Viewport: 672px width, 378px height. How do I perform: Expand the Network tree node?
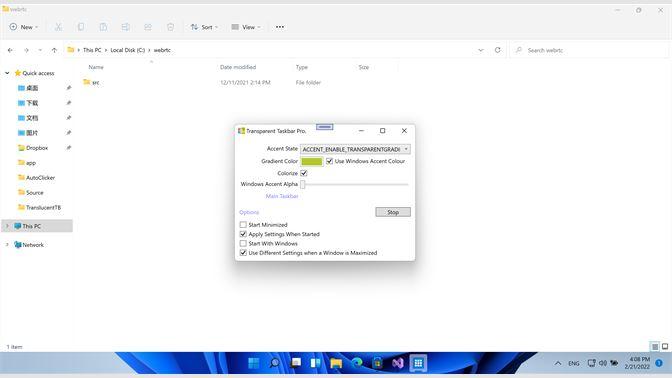pyautogui.click(x=7, y=245)
